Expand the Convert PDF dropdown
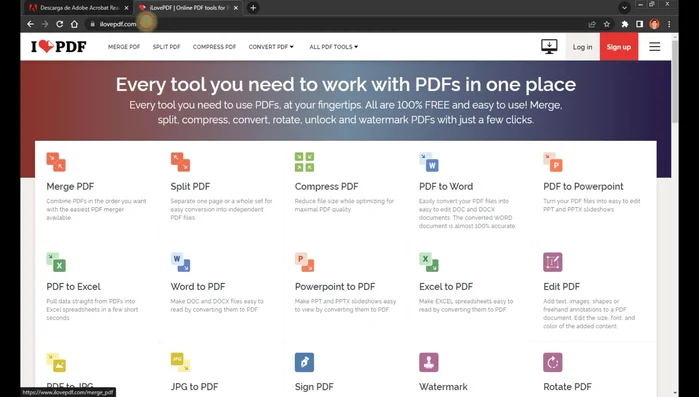The image size is (699, 397). [271, 47]
